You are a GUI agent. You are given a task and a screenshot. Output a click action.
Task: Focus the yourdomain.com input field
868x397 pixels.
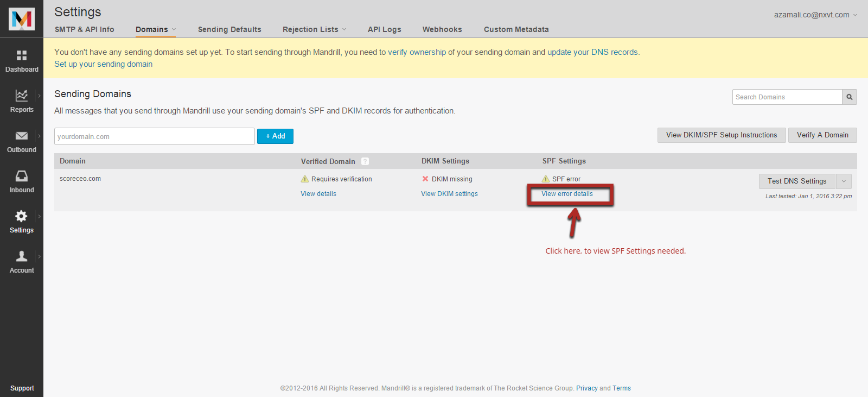155,136
